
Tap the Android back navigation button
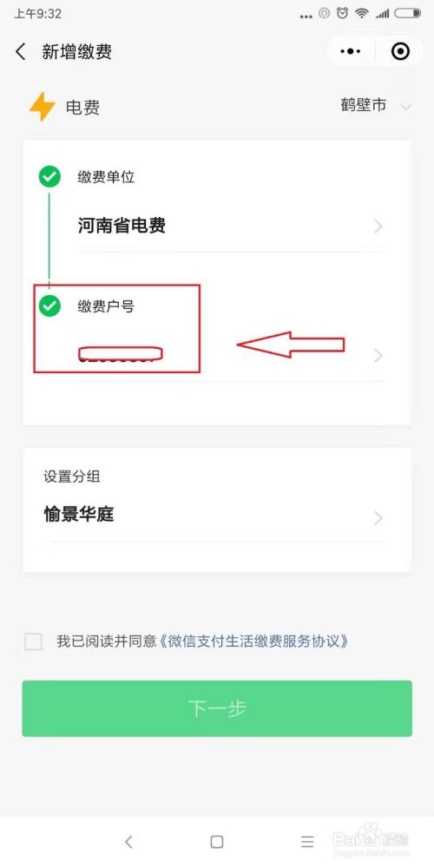point(128,841)
